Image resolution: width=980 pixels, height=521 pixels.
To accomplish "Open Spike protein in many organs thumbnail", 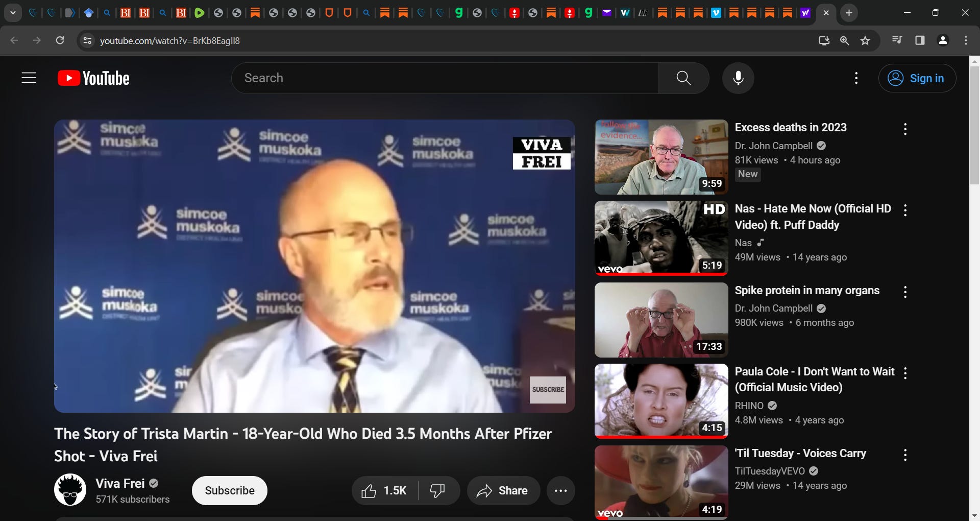I will coord(661,320).
